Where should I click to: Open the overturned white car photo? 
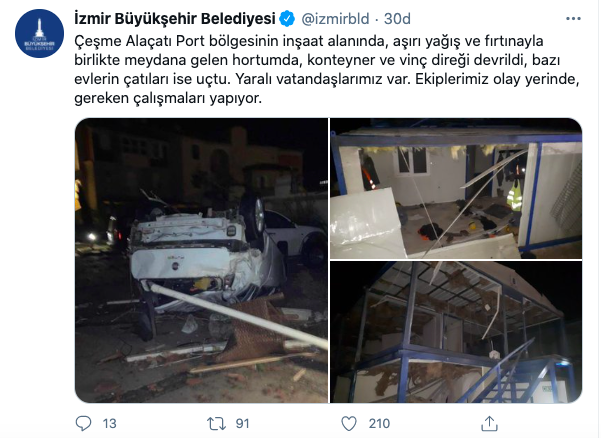tap(202, 260)
